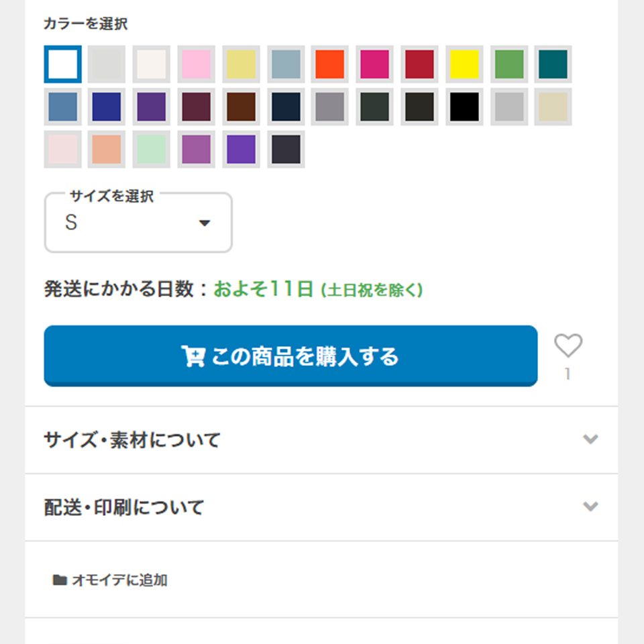Choose the orange color swatch
The height and width of the screenshot is (644, 644).
[330, 64]
